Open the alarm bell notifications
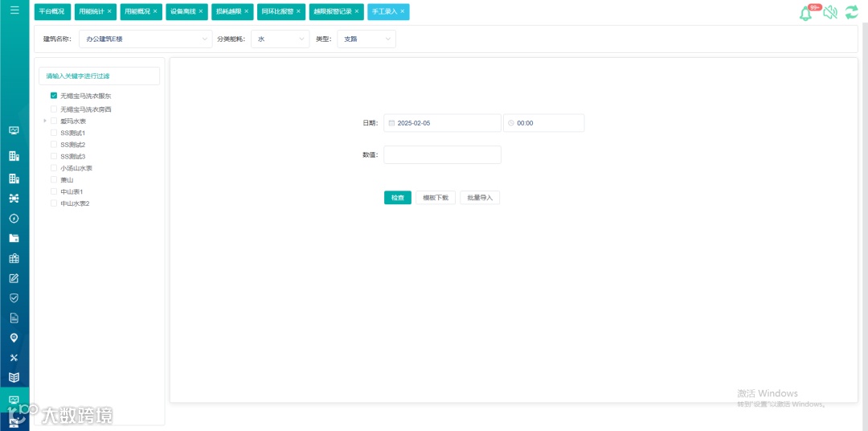 click(806, 14)
